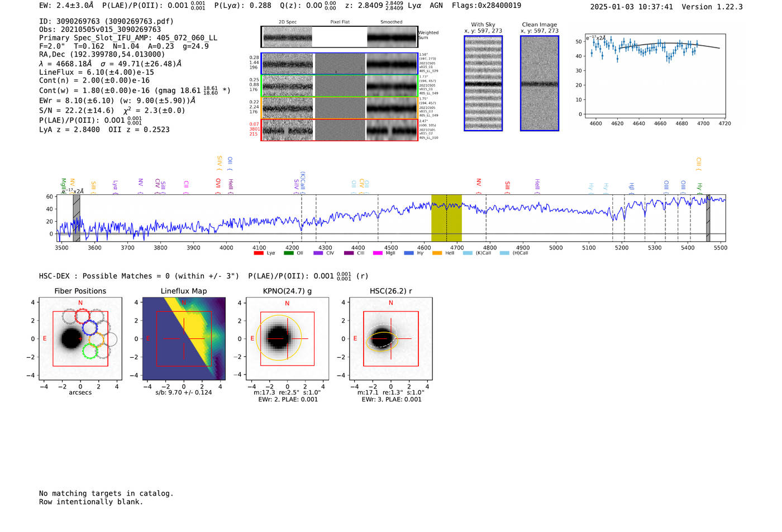Open the HSC(26.2) r image panel
This screenshot has height=532, width=782.
coord(391,339)
